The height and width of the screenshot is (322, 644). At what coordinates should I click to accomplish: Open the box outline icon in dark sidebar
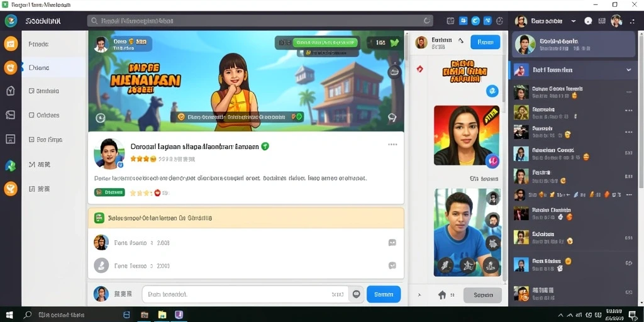click(11, 91)
